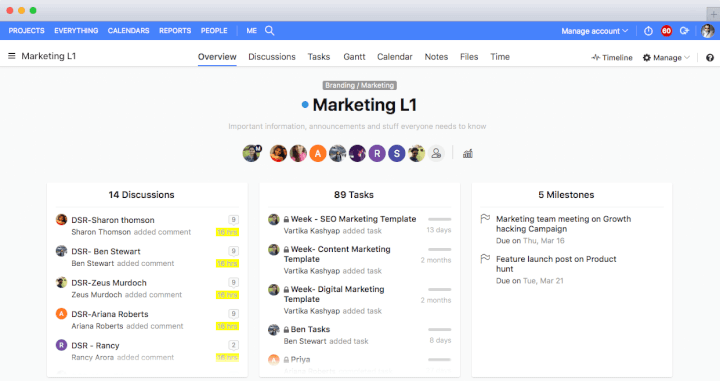This screenshot has width=720, height=381.
Task: Click avatar beside DSR - Rancy discussion
Action: pos(61,345)
